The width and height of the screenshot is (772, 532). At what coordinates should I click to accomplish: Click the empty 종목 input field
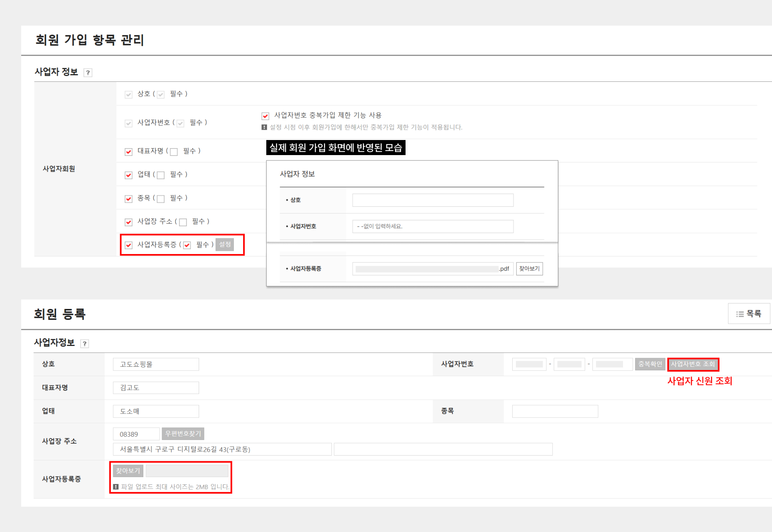555,411
